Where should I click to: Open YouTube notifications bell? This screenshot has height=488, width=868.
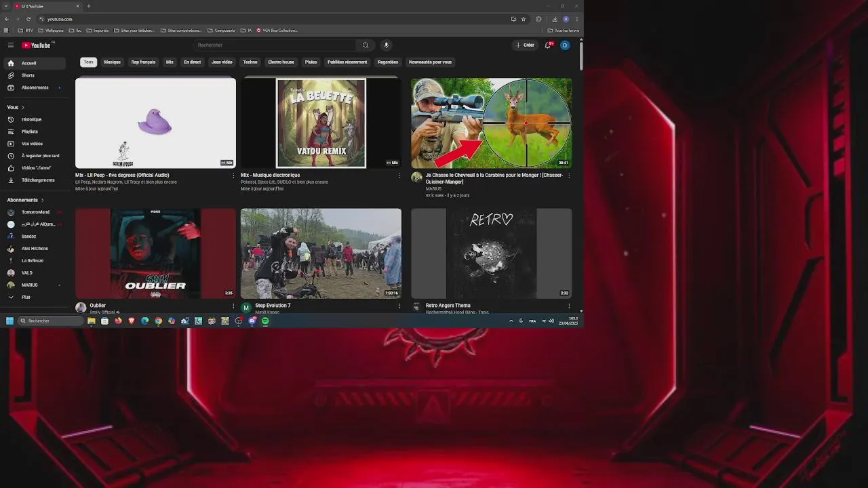[548, 45]
